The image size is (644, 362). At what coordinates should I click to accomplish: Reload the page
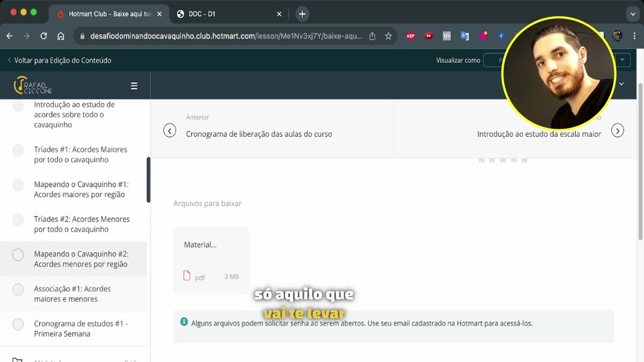point(44,36)
